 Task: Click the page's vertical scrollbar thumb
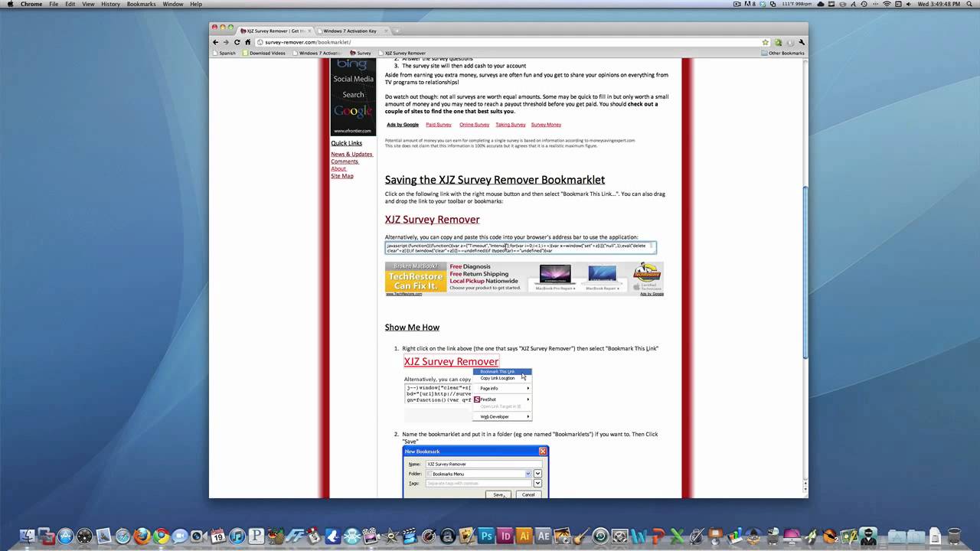pos(804,272)
